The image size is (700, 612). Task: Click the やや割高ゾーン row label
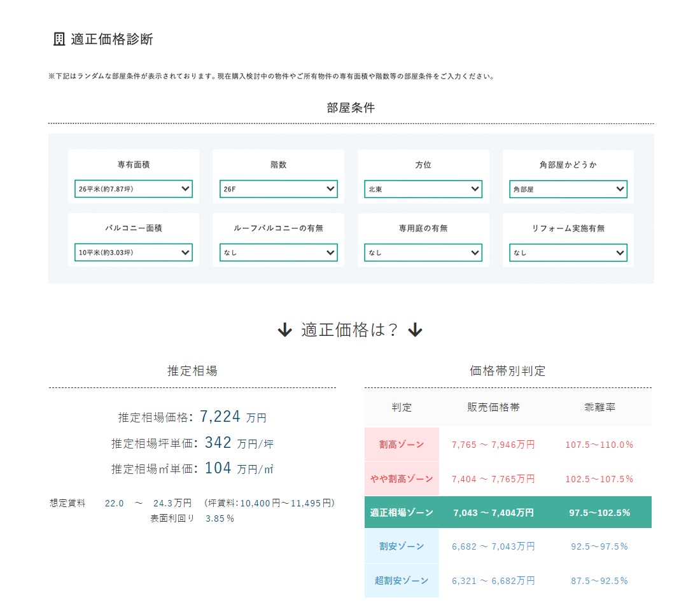(x=402, y=479)
